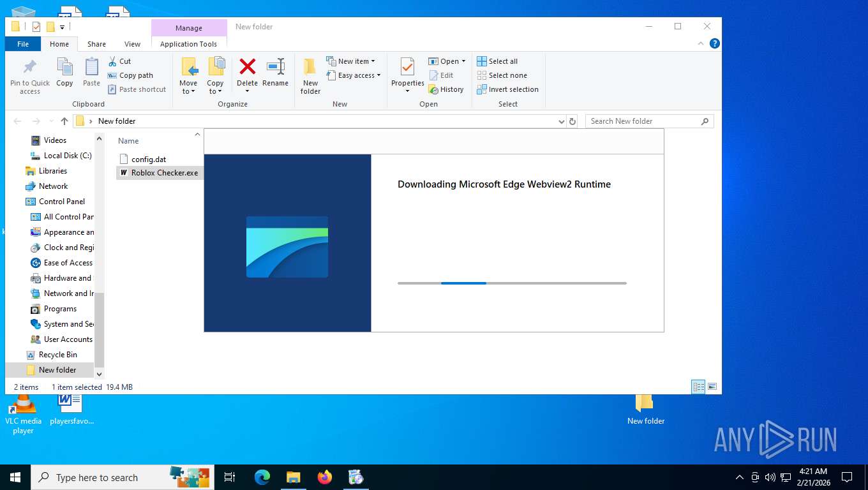Open Explorer Help icon
This screenshot has width=868, height=490.
(715, 43)
